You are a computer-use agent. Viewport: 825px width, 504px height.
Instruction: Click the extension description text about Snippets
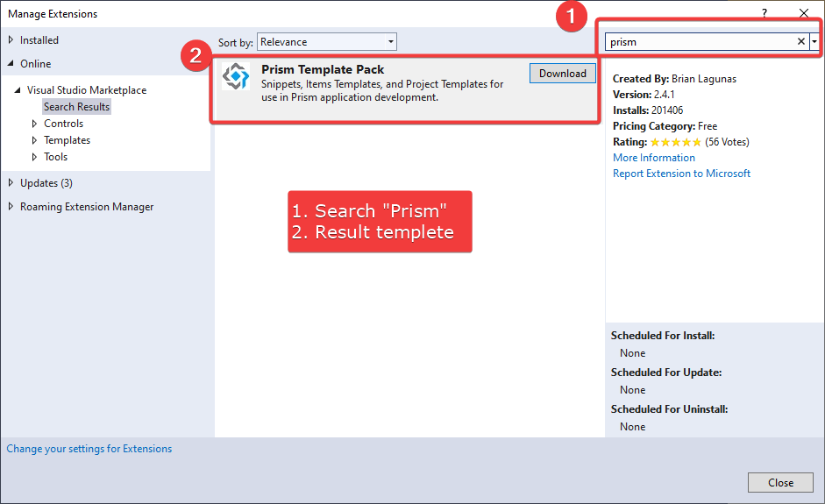pos(382,90)
